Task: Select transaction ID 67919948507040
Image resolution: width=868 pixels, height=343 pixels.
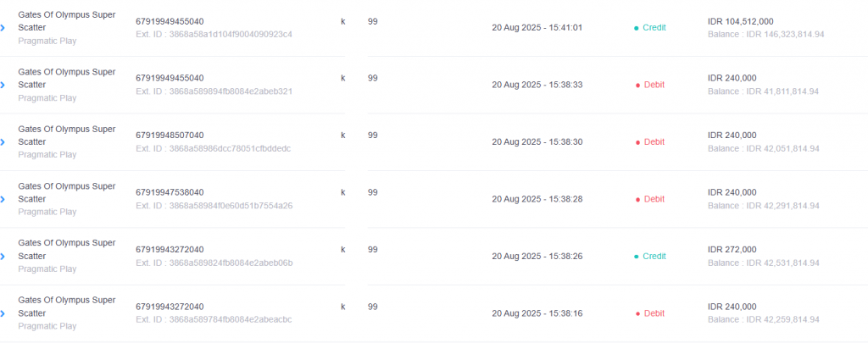Action: point(170,135)
